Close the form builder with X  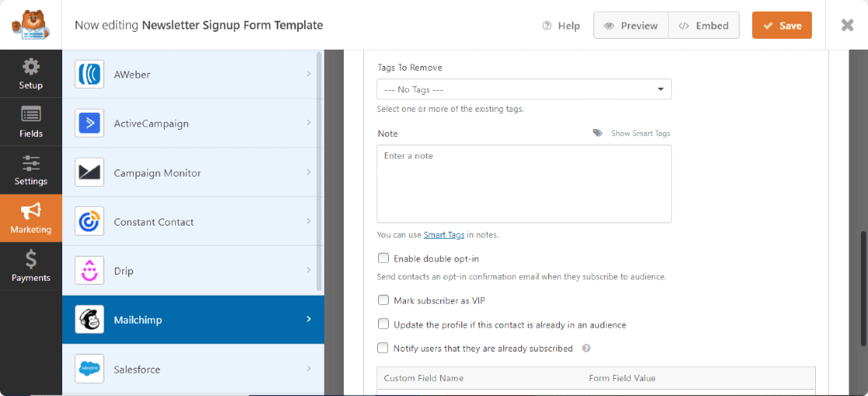point(847,25)
